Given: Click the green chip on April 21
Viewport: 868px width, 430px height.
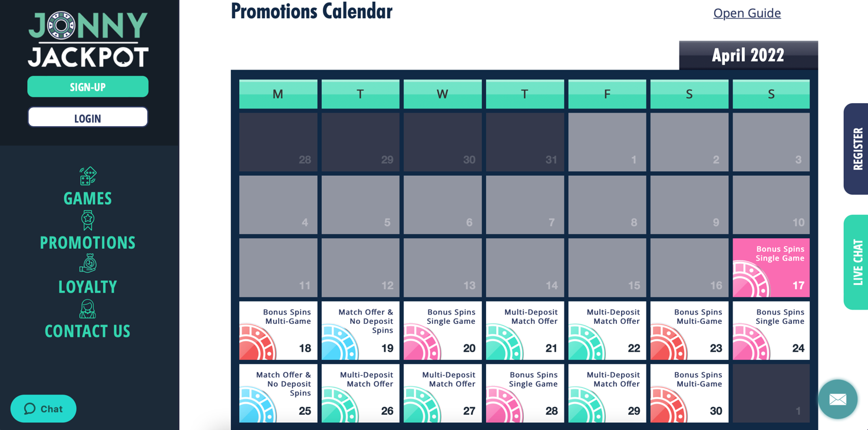Looking at the screenshot, I should (x=503, y=344).
